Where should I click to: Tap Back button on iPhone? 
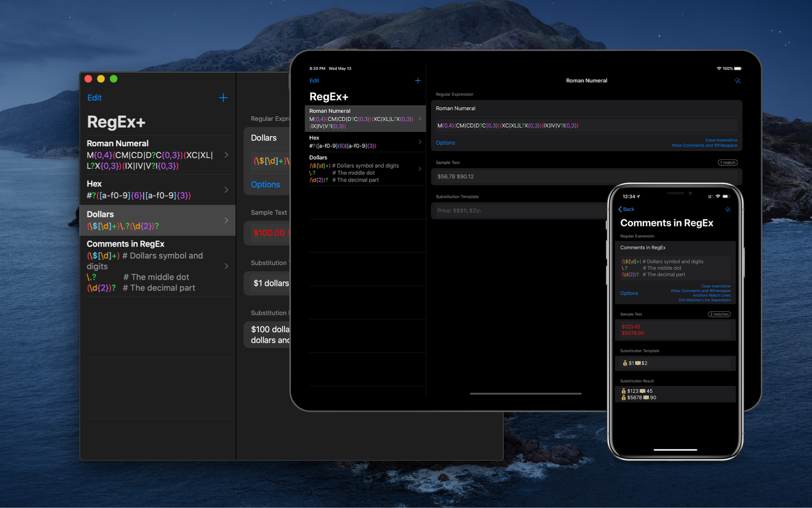(x=626, y=209)
